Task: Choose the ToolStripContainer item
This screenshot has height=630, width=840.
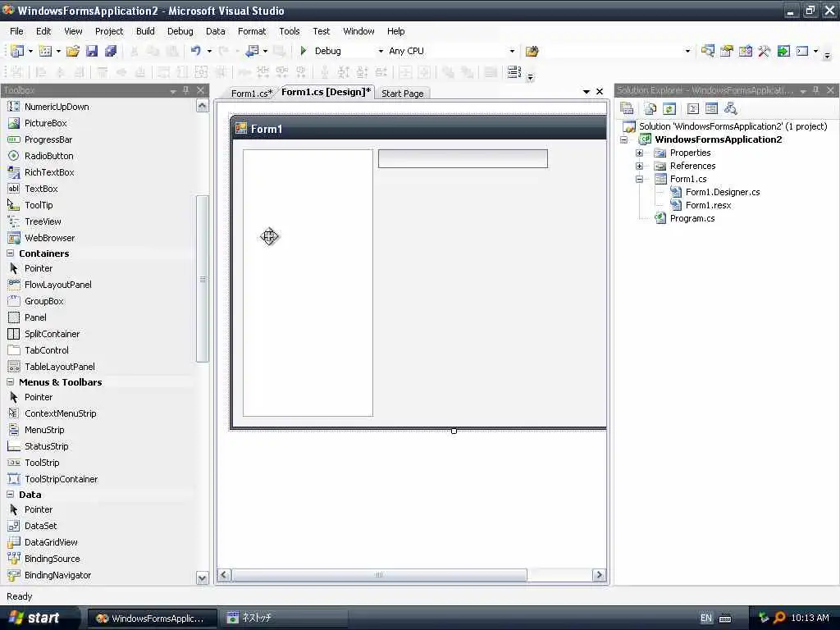Action: [61, 479]
